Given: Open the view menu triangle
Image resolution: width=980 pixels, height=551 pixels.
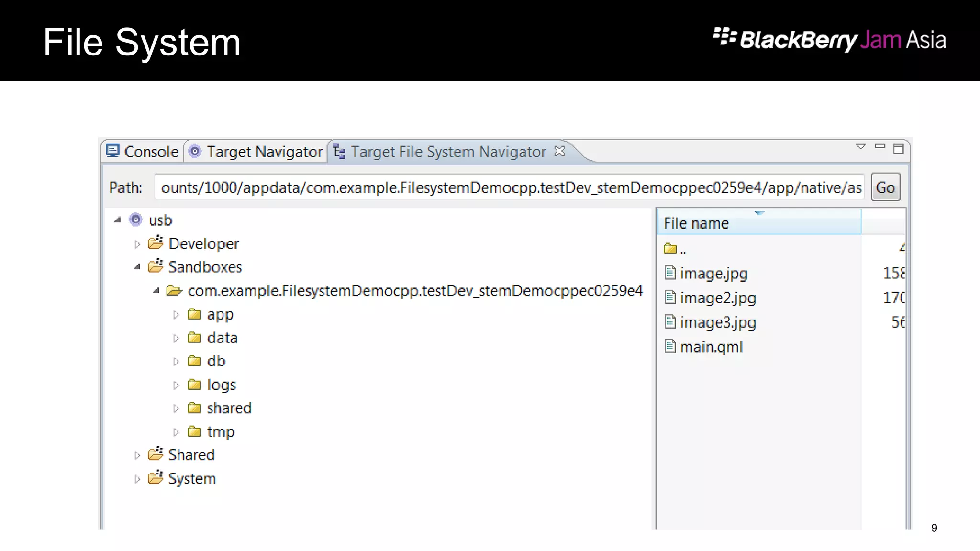Looking at the screenshot, I should [x=860, y=146].
